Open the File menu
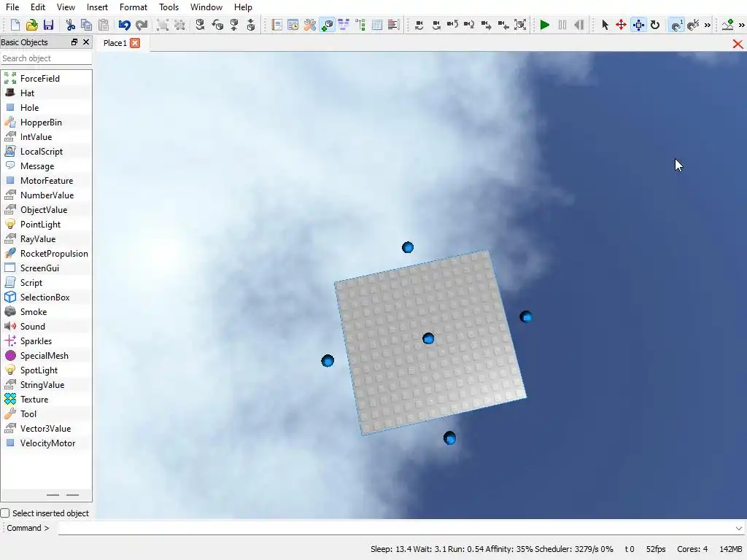 [x=12, y=7]
